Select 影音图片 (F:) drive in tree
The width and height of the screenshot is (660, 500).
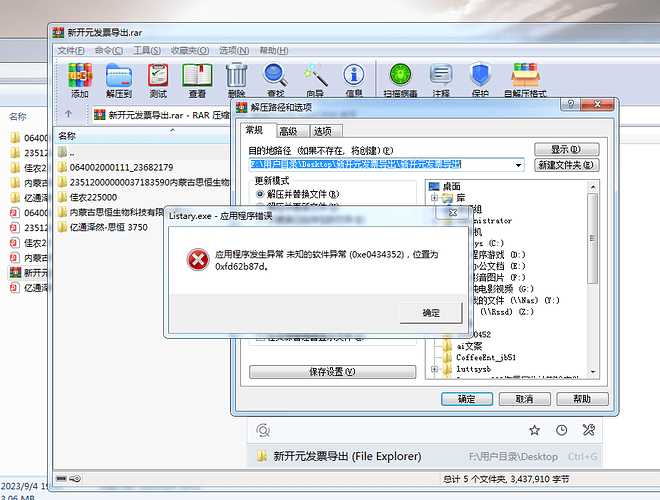[x=498, y=277]
